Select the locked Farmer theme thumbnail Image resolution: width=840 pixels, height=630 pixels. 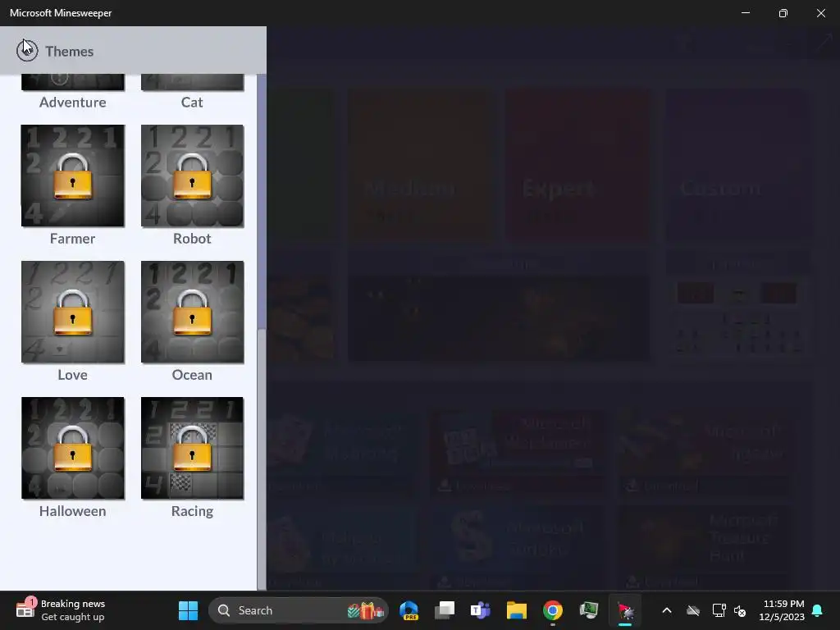point(73,176)
